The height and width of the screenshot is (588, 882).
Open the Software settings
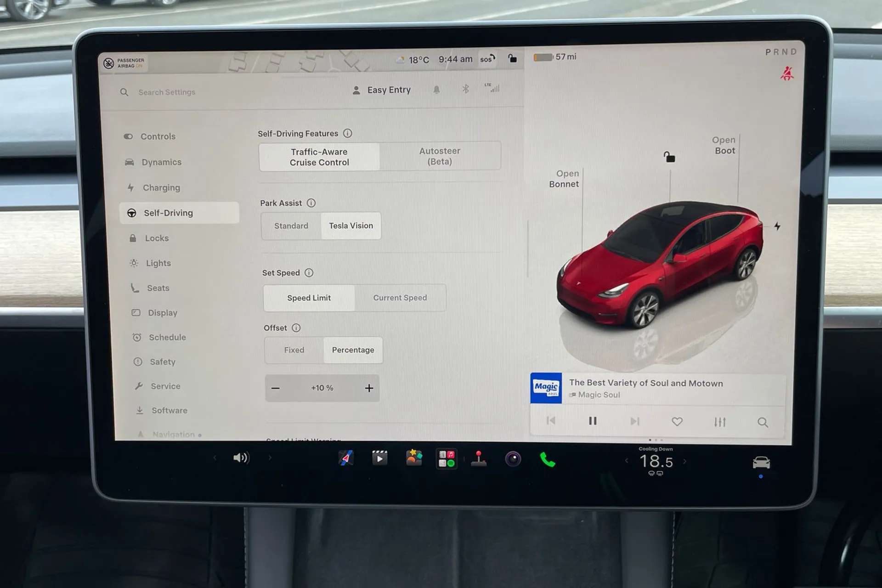point(161,411)
